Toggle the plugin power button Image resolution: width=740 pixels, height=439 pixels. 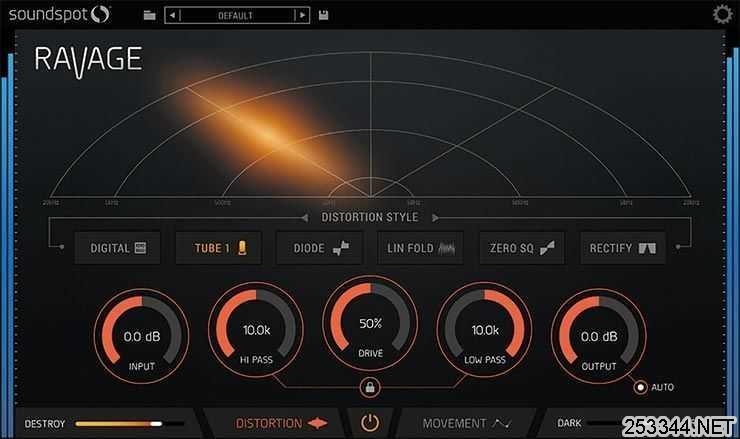click(x=370, y=423)
